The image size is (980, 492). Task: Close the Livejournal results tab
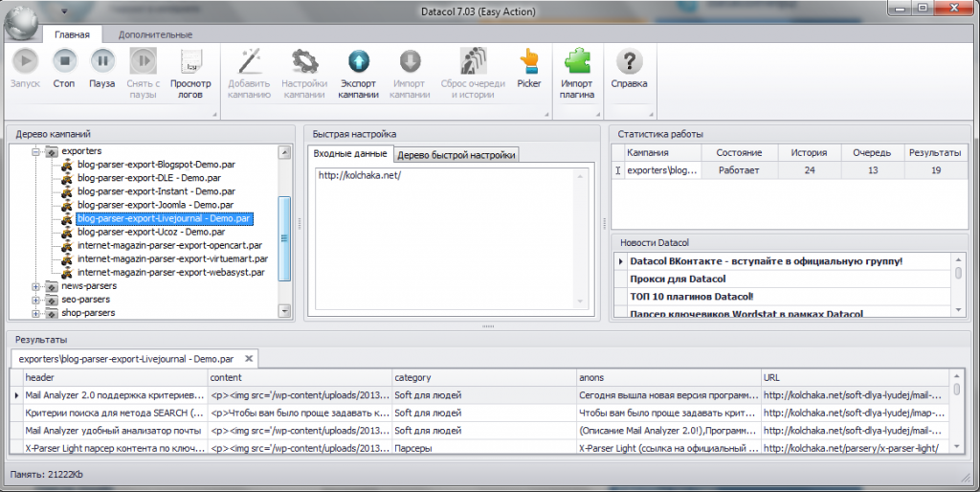coord(249,358)
